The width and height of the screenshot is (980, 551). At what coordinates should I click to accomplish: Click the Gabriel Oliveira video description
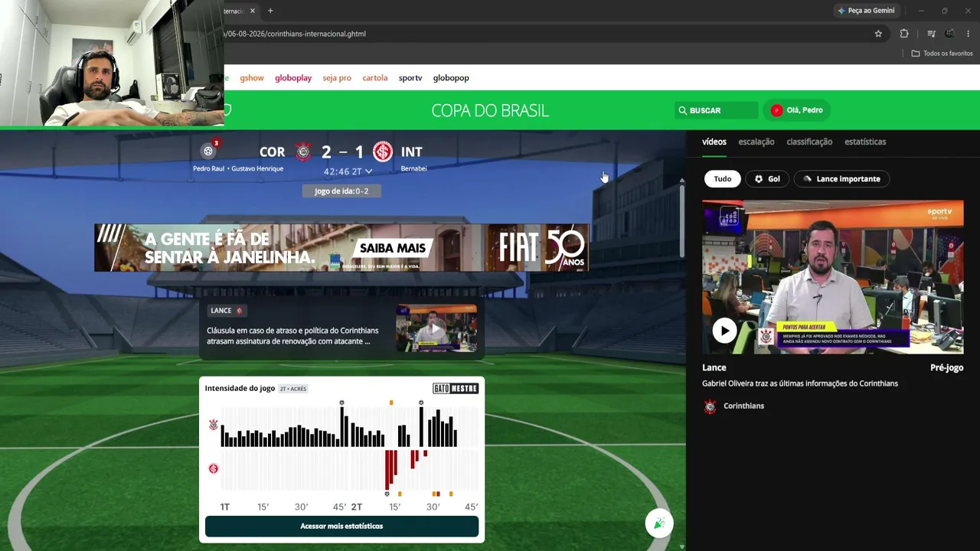pos(800,383)
